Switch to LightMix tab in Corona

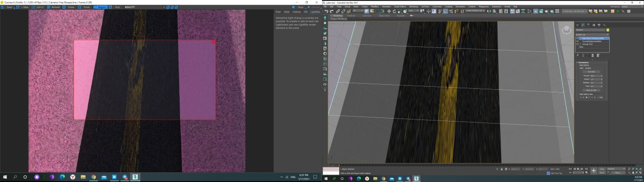coord(315,12)
